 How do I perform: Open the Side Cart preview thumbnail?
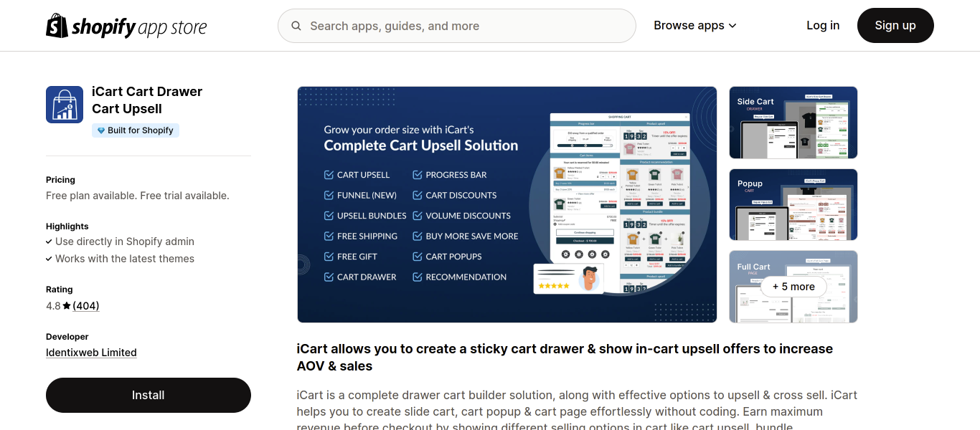pyautogui.click(x=793, y=122)
